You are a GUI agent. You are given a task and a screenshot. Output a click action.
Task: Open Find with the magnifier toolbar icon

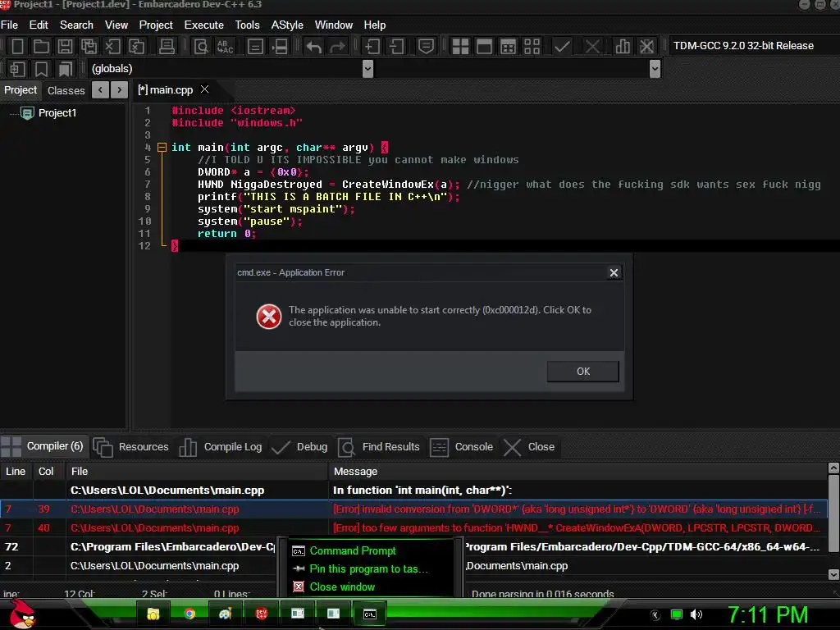coord(201,46)
